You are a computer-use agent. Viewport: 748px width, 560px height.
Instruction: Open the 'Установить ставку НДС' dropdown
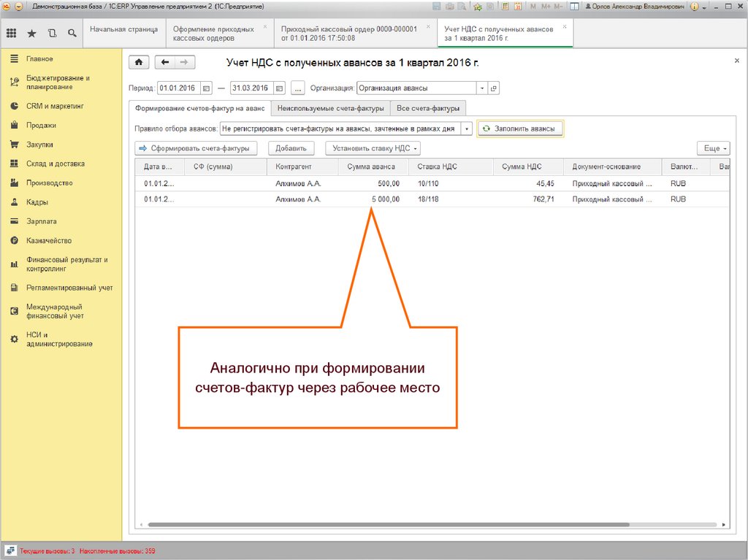tap(373, 148)
